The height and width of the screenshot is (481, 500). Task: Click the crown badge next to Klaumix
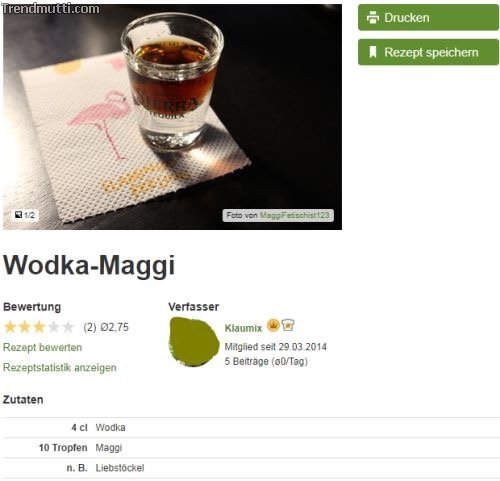[x=273, y=325]
